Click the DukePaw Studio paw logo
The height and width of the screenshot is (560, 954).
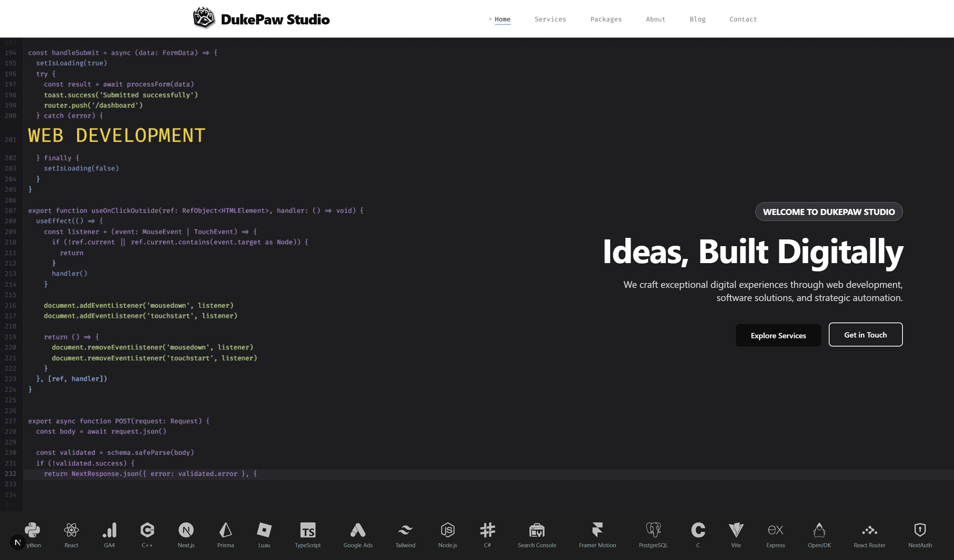pyautogui.click(x=204, y=18)
